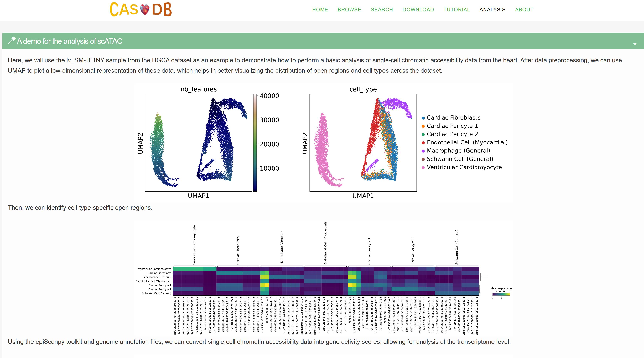Click the CASDB heart logo
This screenshot has width=644, height=358.
coord(141,9)
